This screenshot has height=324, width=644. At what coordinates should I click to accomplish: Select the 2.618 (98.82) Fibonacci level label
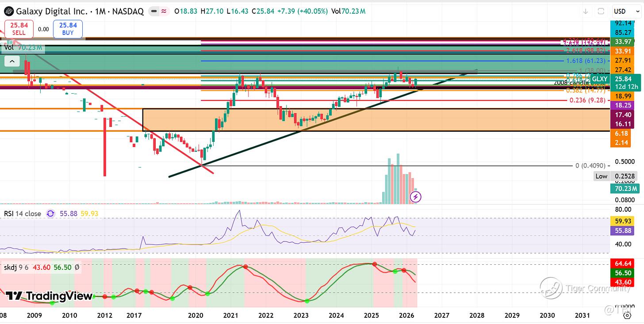[x=587, y=51]
